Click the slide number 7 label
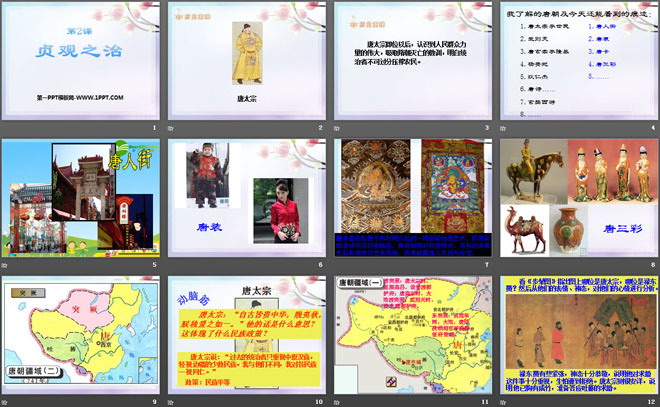This screenshot has height=407, width=660. pos(487,265)
